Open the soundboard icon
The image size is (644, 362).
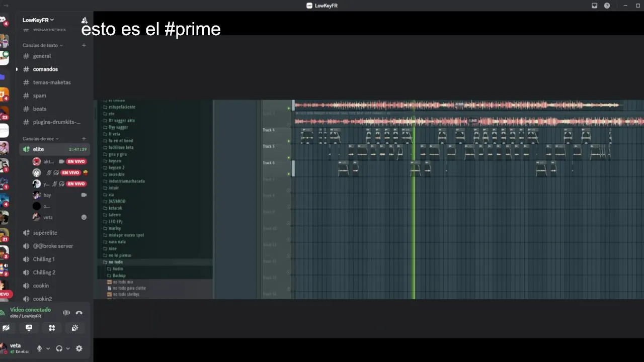pyautogui.click(x=75, y=328)
